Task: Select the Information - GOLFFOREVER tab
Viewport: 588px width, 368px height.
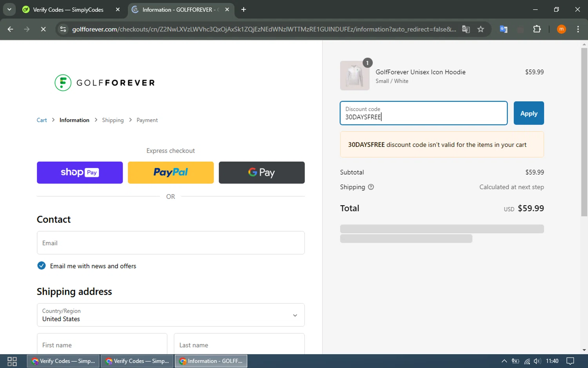Action: pyautogui.click(x=181, y=9)
